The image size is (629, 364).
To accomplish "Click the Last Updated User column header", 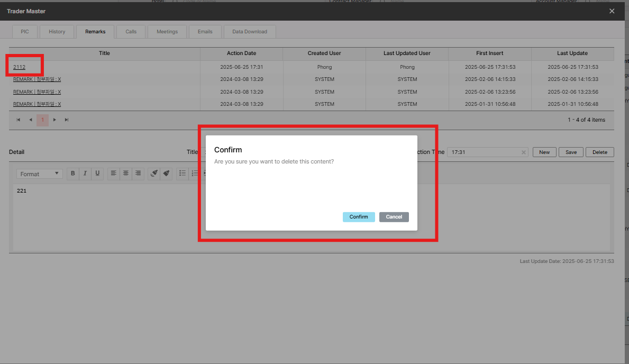I will point(407,53).
